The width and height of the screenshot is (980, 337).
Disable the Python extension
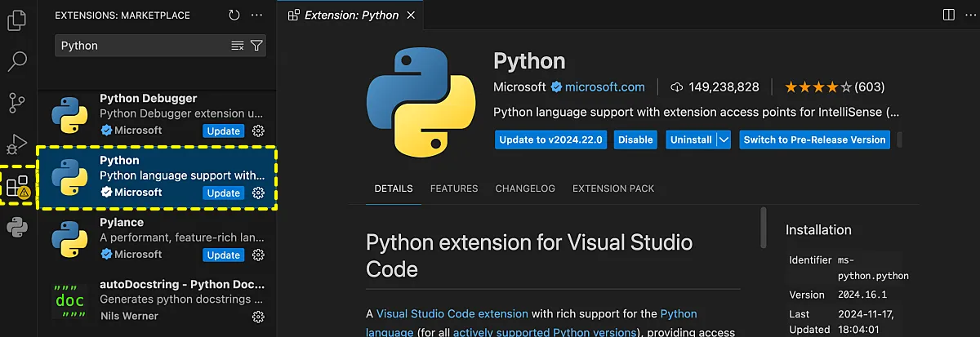(x=635, y=140)
